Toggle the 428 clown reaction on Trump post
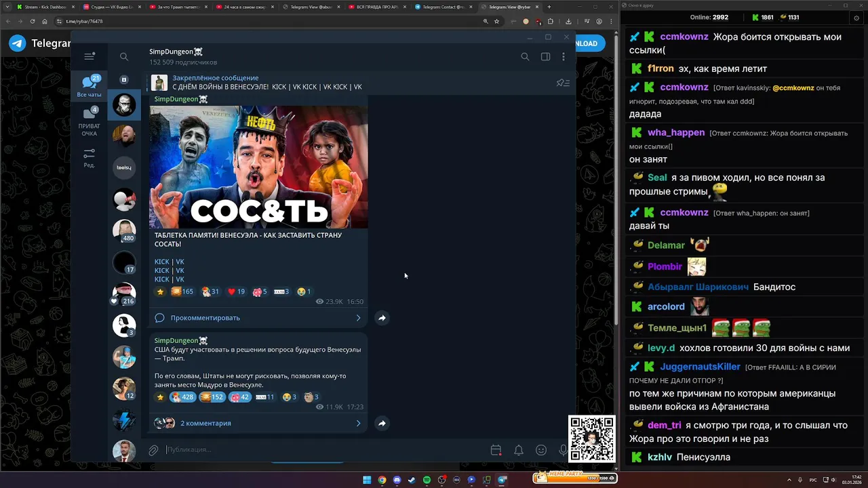Screen dimensions: 868x488 pos(182,397)
